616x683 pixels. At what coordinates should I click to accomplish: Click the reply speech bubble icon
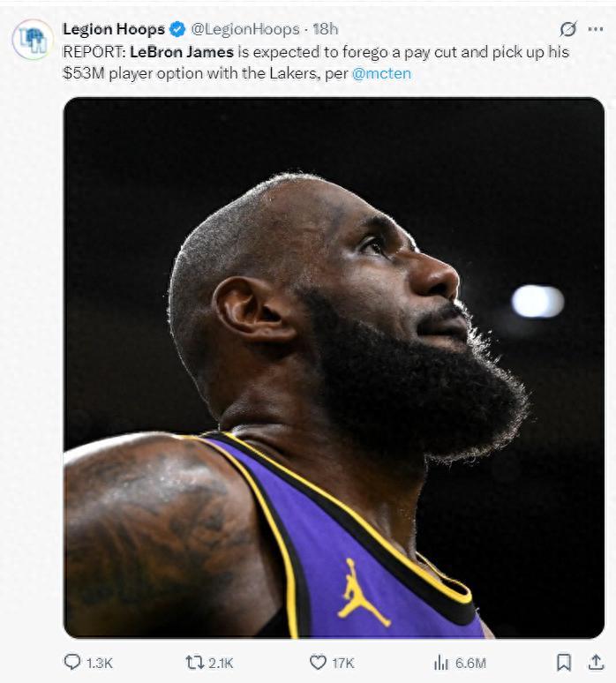[72, 662]
